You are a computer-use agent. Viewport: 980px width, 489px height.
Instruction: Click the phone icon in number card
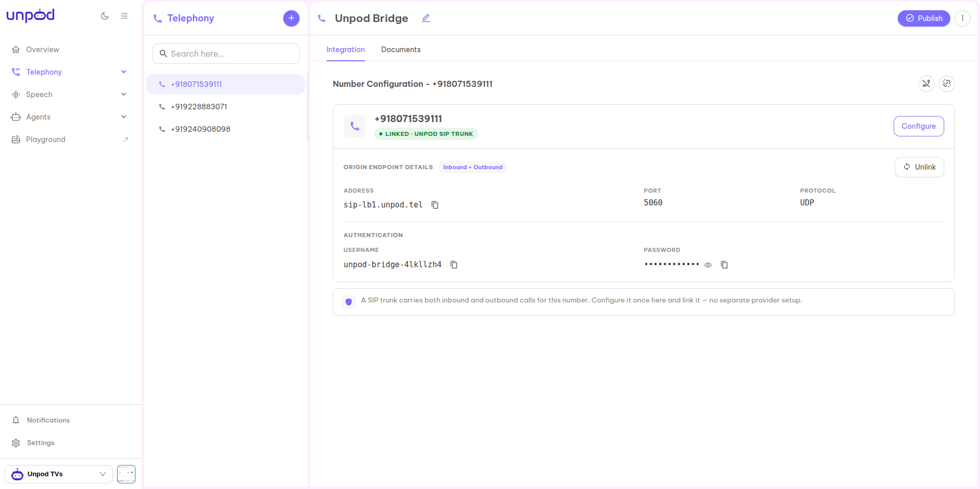pos(355,126)
